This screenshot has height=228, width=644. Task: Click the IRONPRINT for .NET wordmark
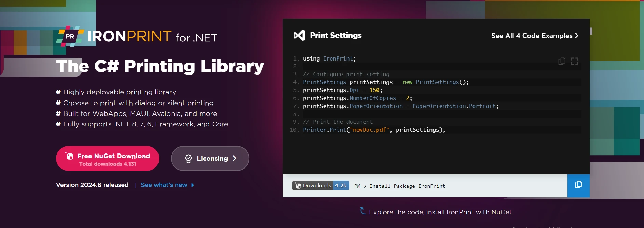tap(152, 37)
